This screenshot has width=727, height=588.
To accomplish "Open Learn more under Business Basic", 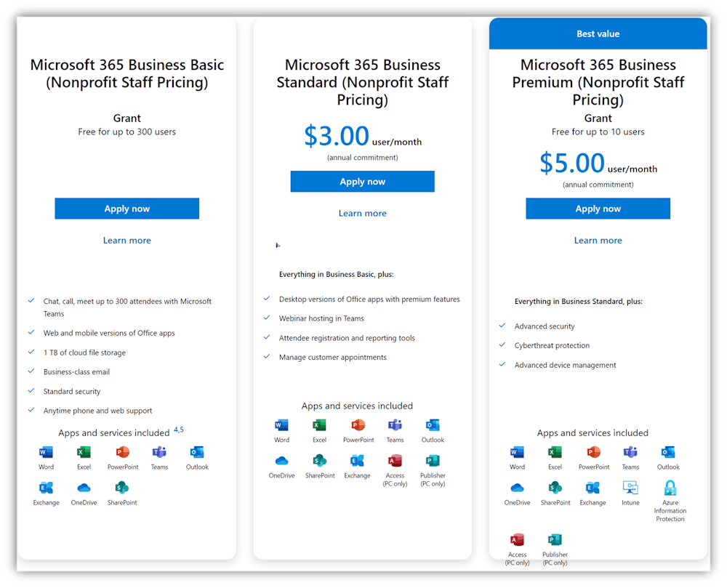I will 127,241.
